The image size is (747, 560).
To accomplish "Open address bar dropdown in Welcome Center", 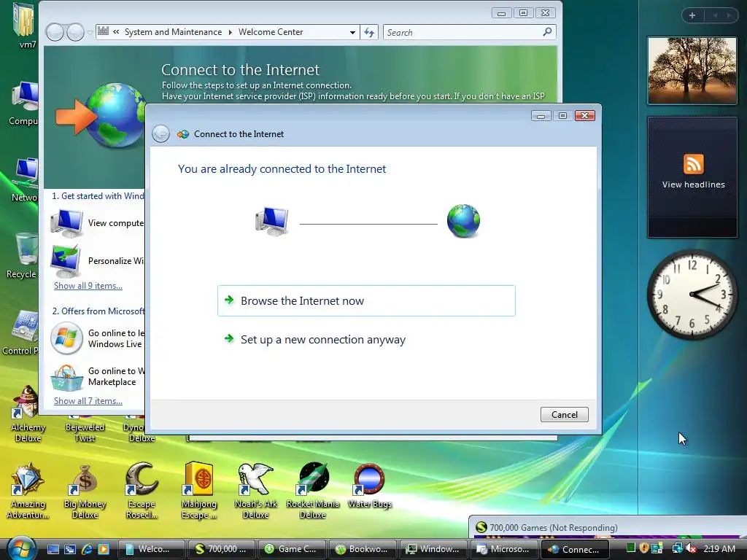I will [x=352, y=32].
